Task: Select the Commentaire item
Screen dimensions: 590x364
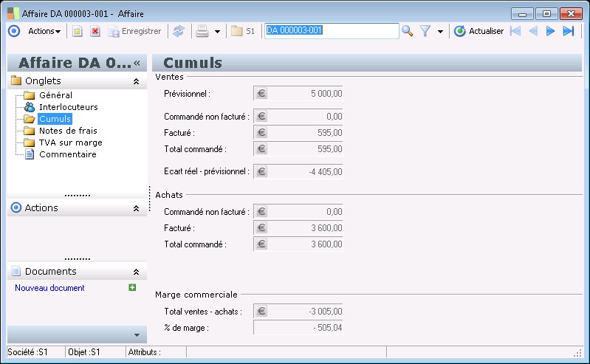Action: pyautogui.click(x=68, y=154)
